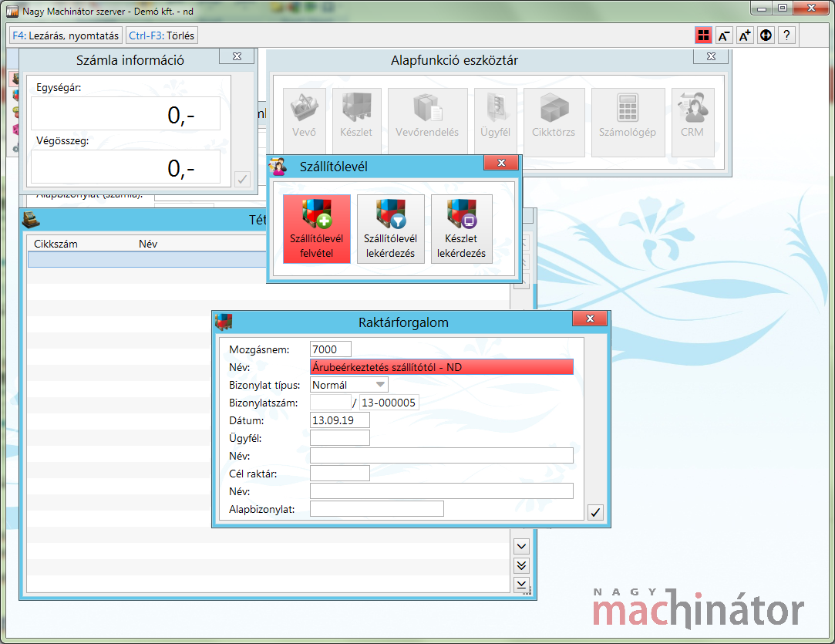This screenshot has height=644, width=835.
Task: Open Készlet lekérdezés
Action: tap(461, 229)
